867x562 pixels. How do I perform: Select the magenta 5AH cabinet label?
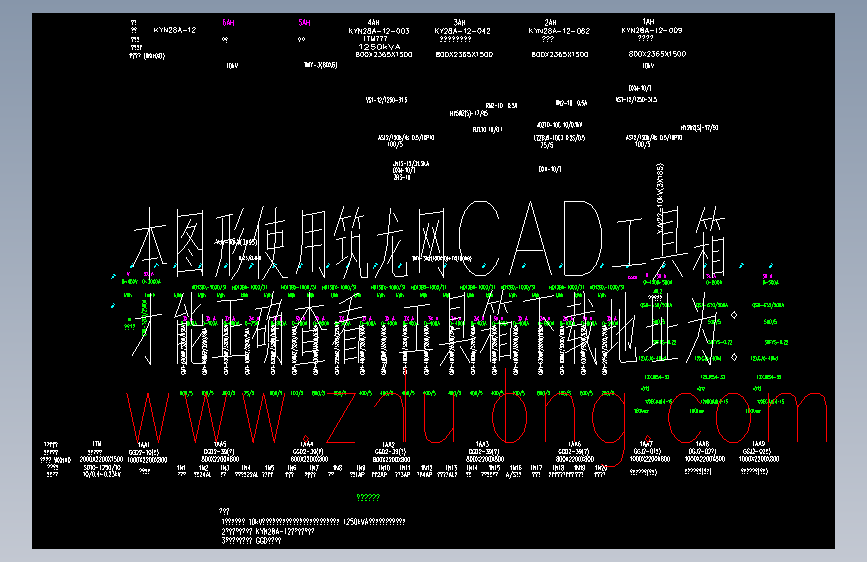(x=304, y=23)
